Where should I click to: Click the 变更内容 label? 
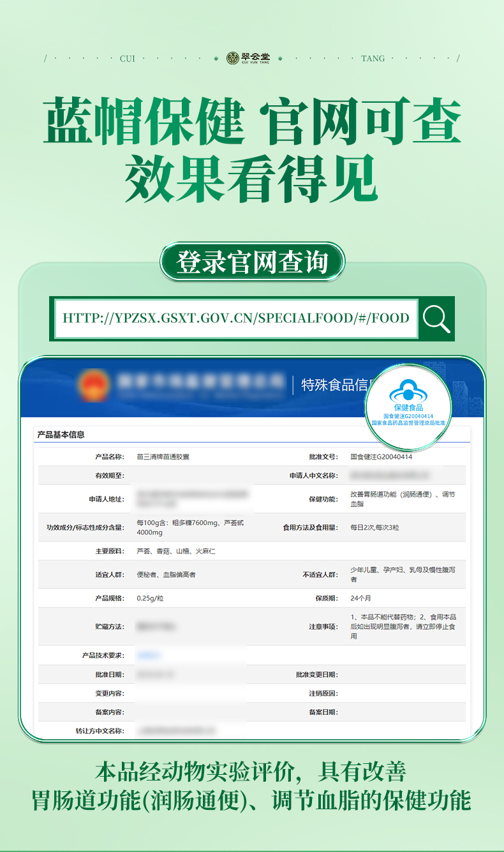[x=110, y=693]
